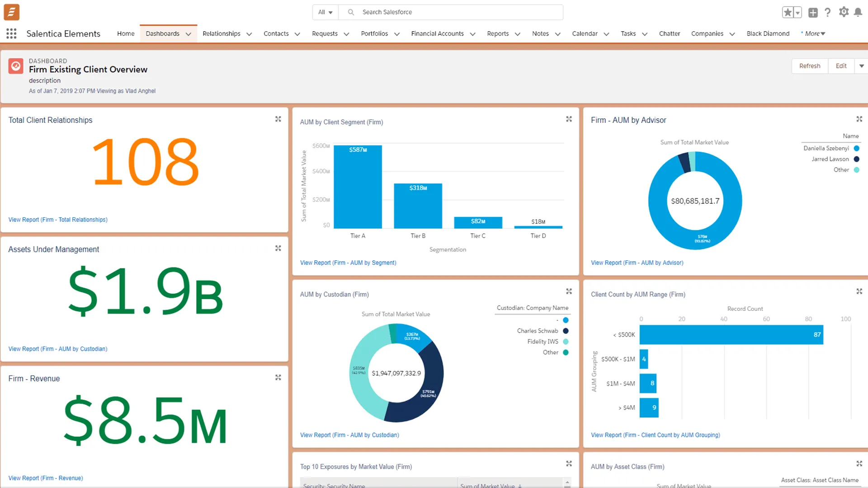Expand the AUM by Client Segment widget
868x488 pixels.
(569, 119)
